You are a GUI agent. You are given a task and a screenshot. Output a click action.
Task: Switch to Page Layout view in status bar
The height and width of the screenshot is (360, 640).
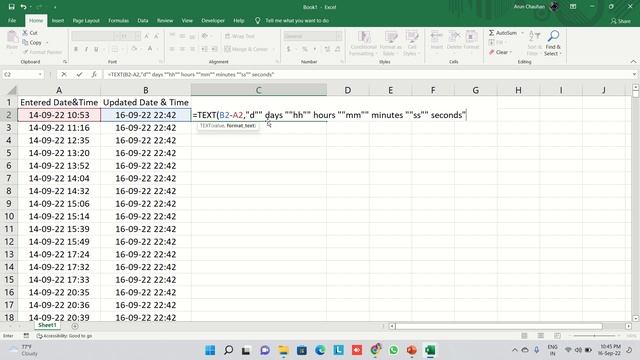541,336
